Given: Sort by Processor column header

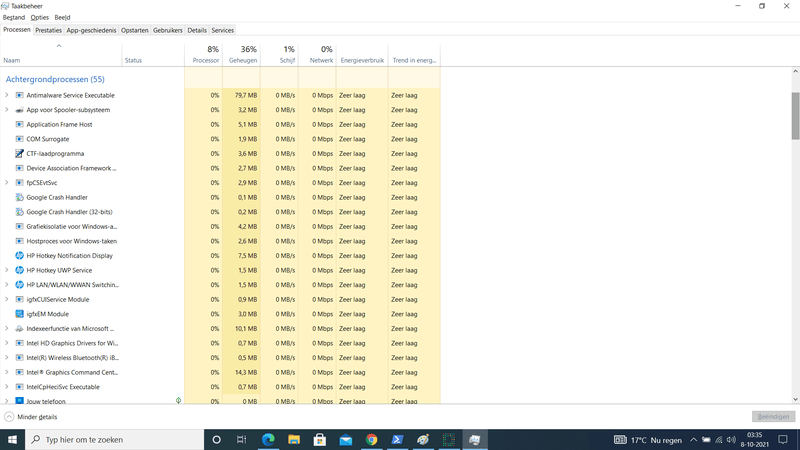Looking at the screenshot, I should [204, 55].
